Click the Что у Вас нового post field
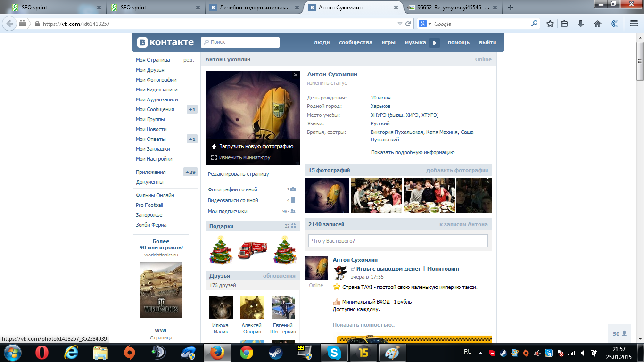 (398, 241)
